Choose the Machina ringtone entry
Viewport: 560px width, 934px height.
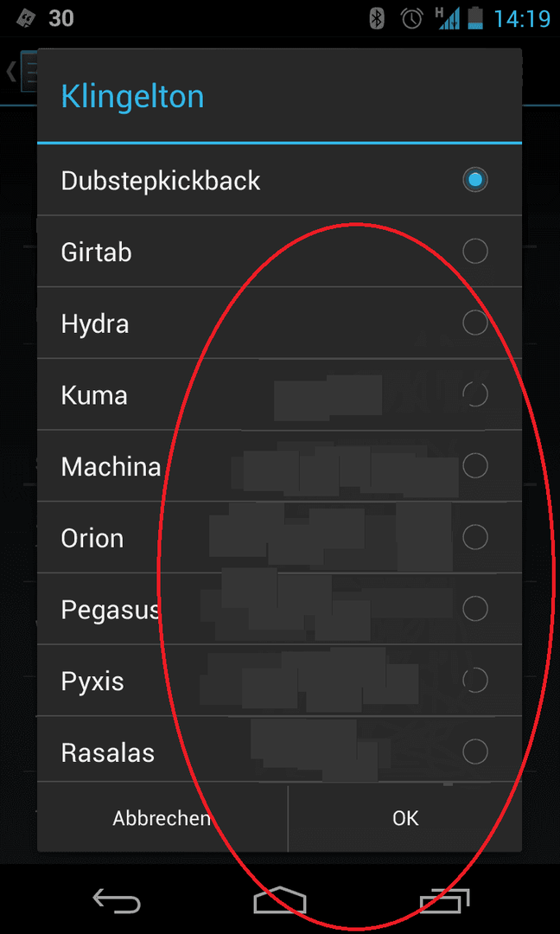coord(280,466)
